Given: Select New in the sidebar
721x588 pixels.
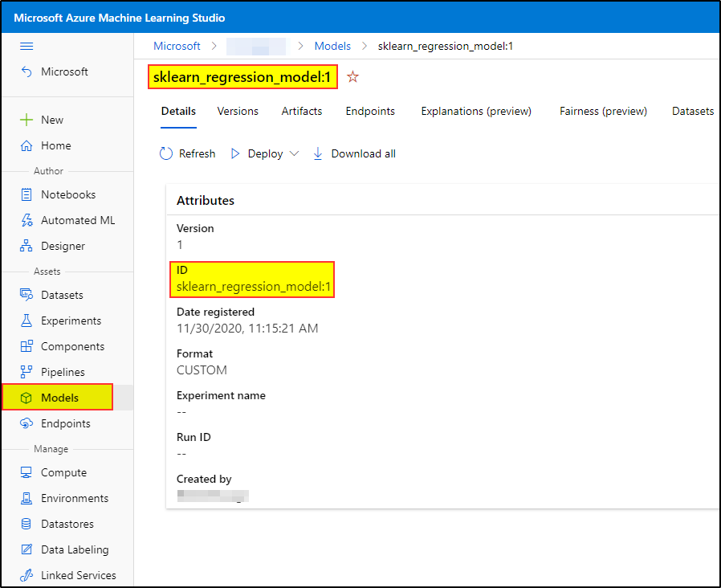Looking at the screenshot, I should 52,120.
